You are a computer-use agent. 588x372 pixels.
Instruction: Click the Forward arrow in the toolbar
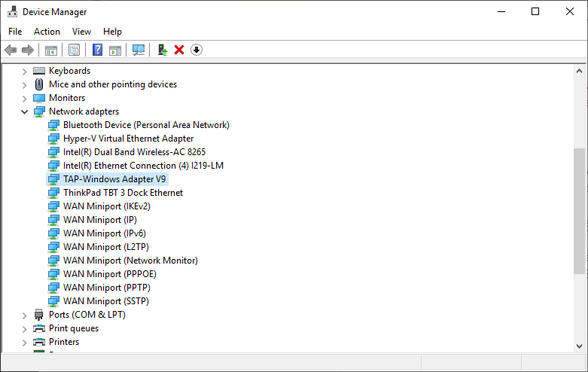click(x=28, y=50)
